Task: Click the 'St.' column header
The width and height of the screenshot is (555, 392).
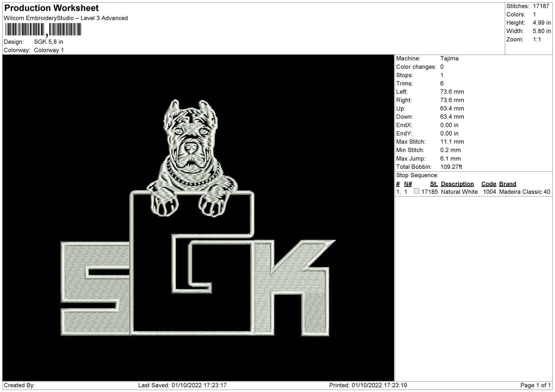Action: [434, 184]
